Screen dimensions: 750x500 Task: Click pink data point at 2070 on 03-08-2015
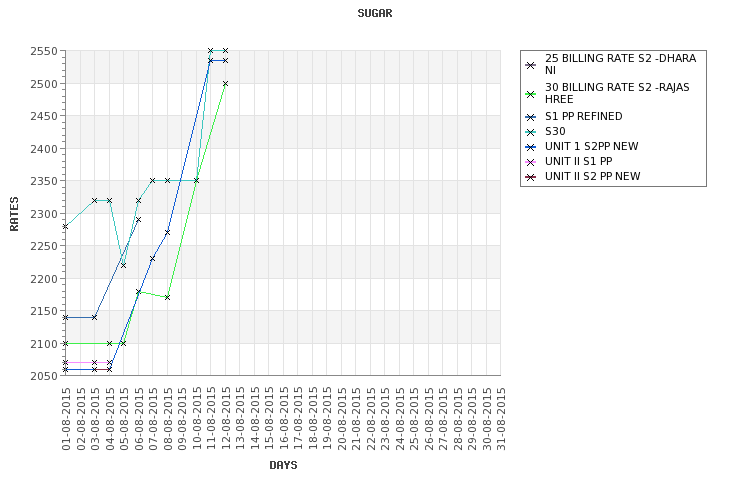point(95,363)
